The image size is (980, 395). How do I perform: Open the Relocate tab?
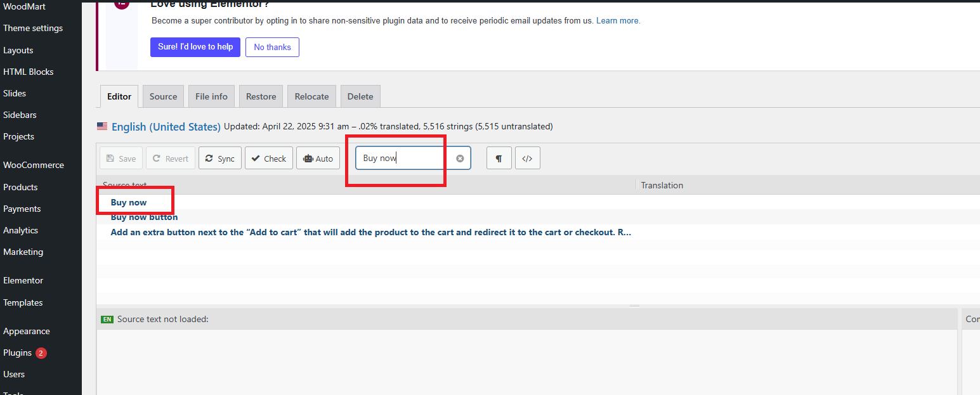tap(311, 96)
